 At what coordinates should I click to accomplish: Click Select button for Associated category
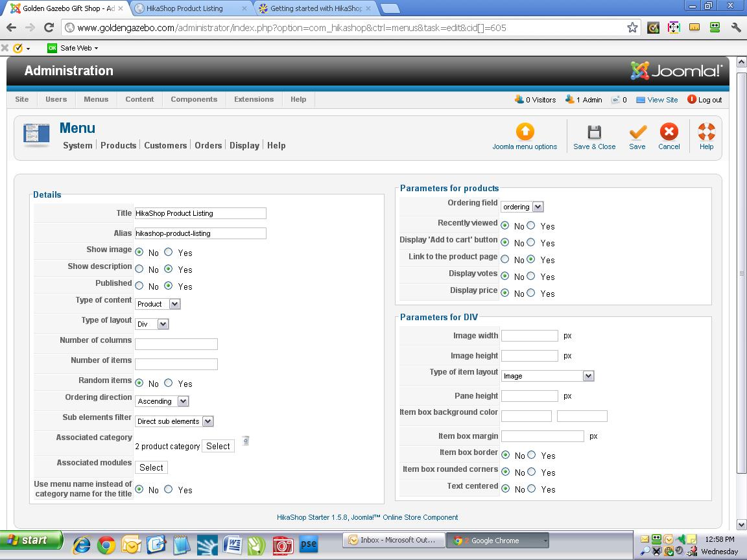click(218, 446)
